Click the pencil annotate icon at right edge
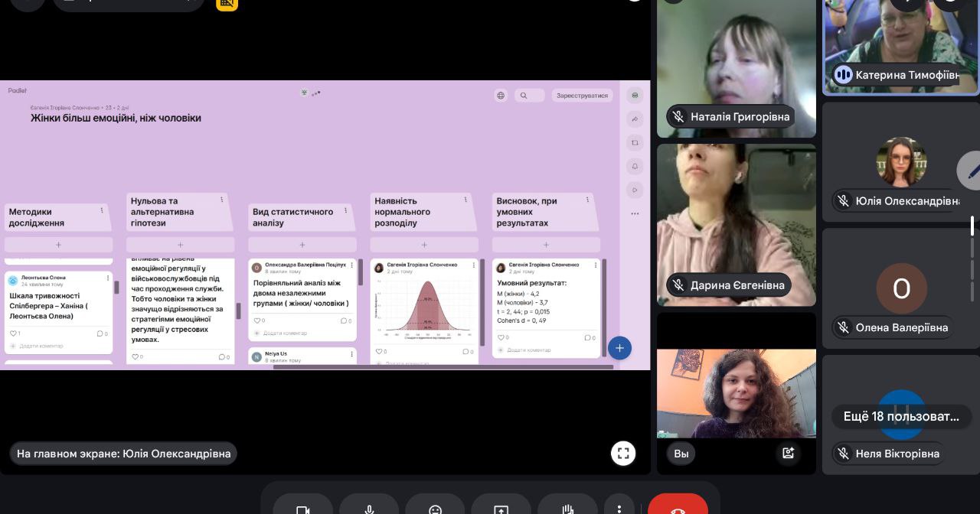This screenshot has width=980, height=514. point(972,171)
